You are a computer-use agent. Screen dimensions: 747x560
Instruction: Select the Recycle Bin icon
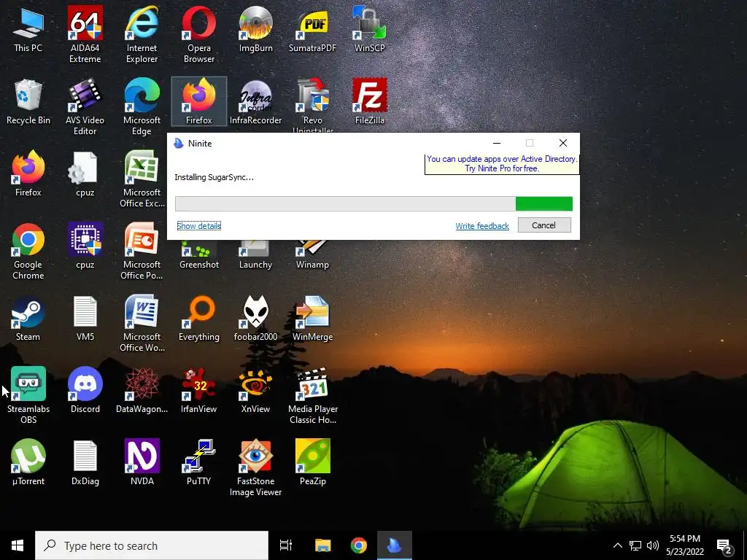click(x=28, y=102)
